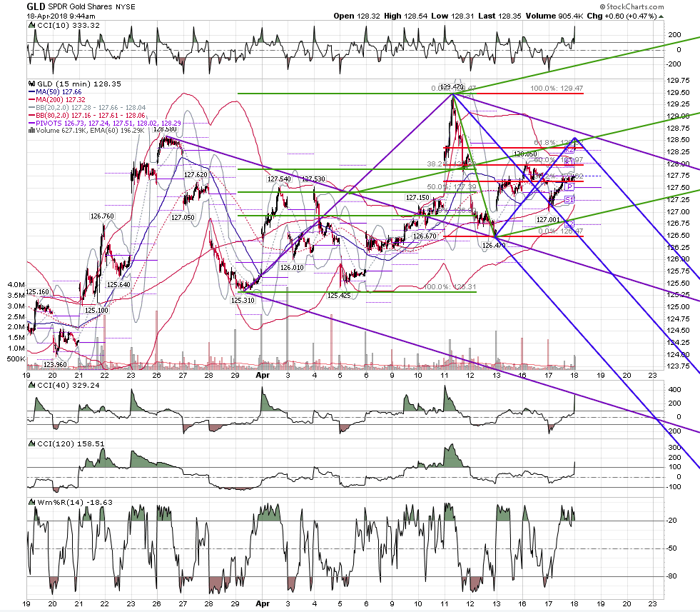Select the 'SPDR Gold Shares' name

pos(80,6)
